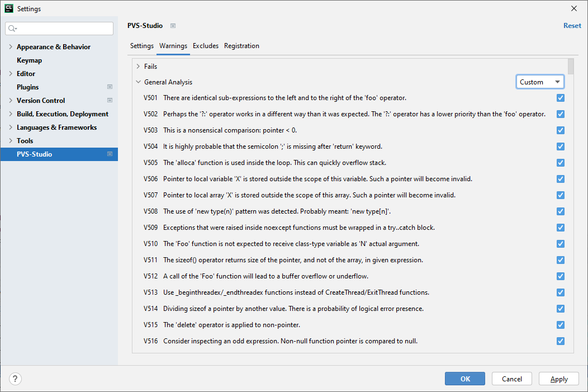Expand the Editor settings node
The image size is (588, 392).
tap(11, 73)
